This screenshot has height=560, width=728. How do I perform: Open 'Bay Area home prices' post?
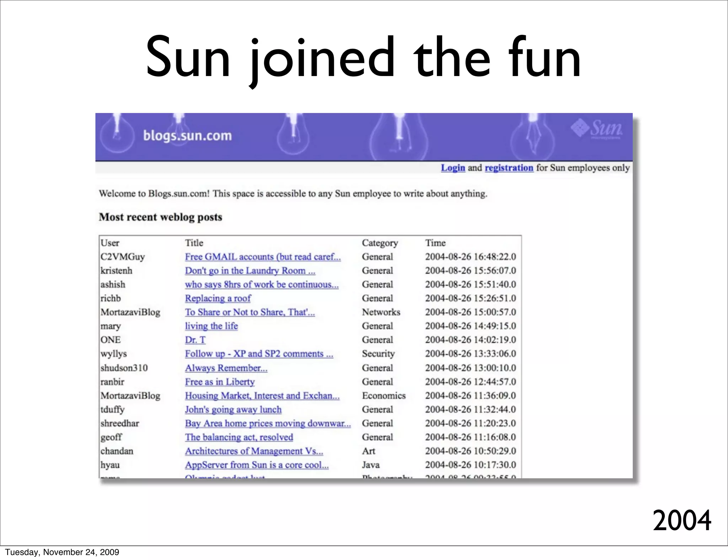(x=268, y=424)
